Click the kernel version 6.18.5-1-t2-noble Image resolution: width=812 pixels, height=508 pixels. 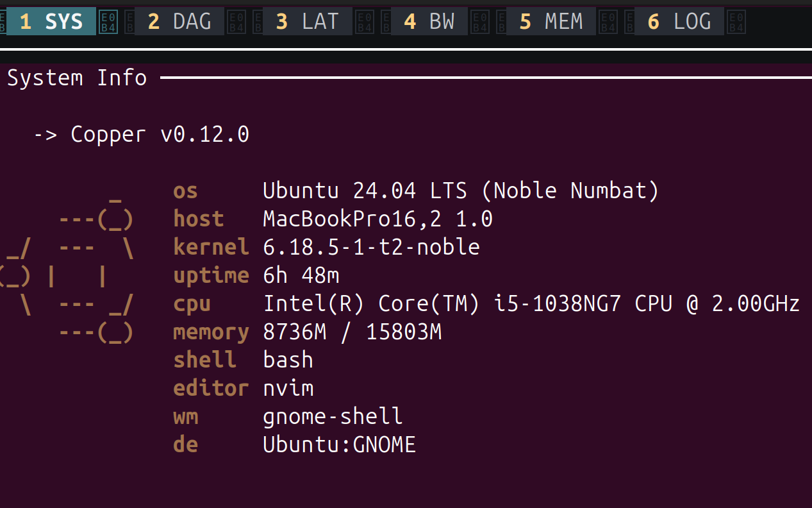[x=371, y=247]
